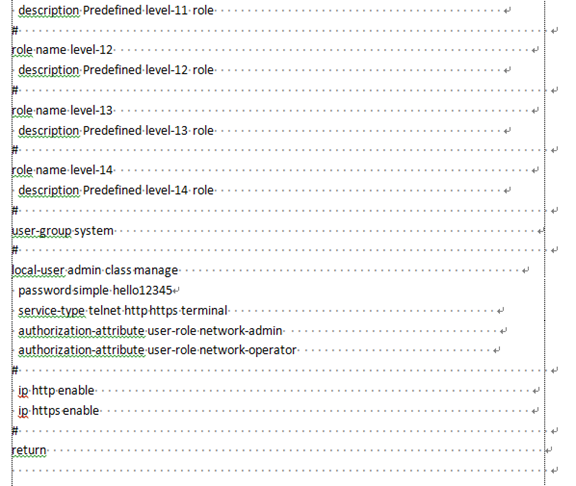Click the 'ip http enable' line
Image resolution: width=576 pixels, height=486 pixels.
click(x=56, y=390)
